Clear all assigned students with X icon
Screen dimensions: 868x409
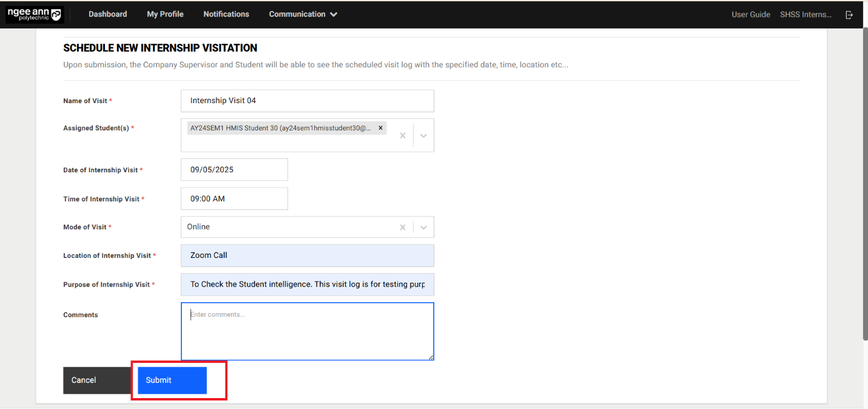[402, 135]
